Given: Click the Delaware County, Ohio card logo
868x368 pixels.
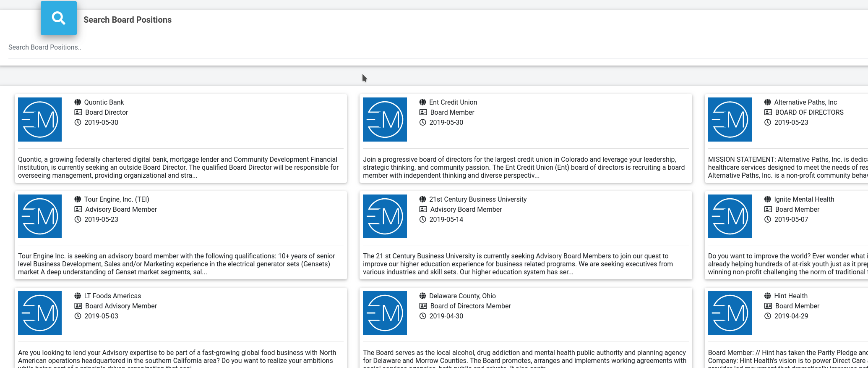Looking at the screenshot, I should [385, 313].
